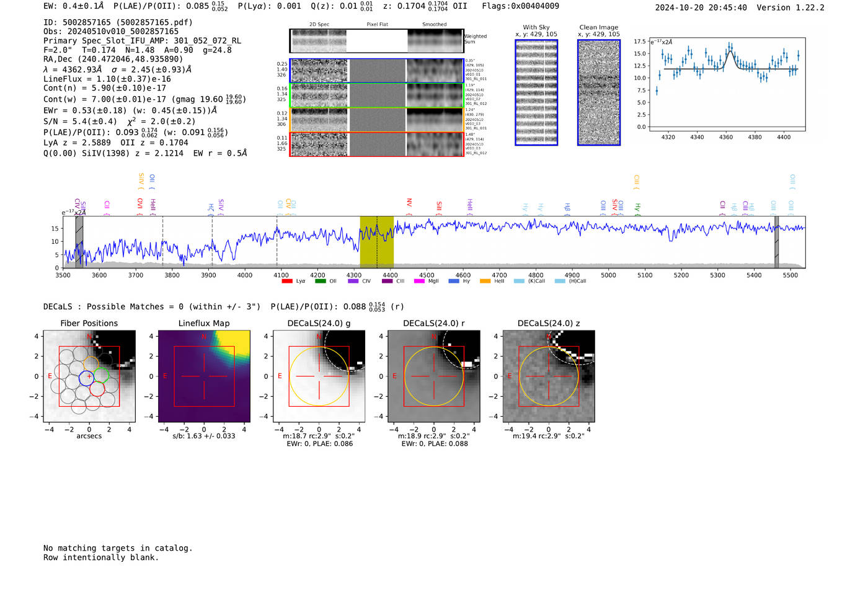
Task: Click "No matching targets in catalog." text
Action: (118, 548)
